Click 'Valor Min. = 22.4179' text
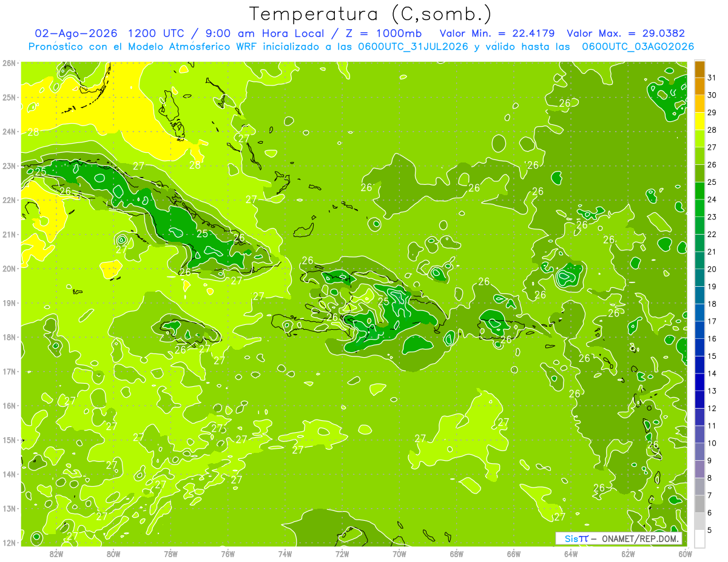Screen dimensions: 728x562 (498, 33)
